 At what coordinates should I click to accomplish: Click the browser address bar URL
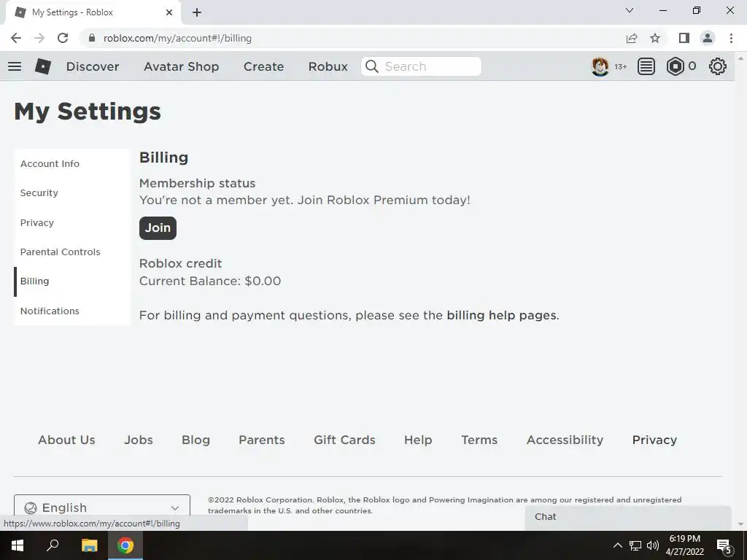tap(177, 38)
